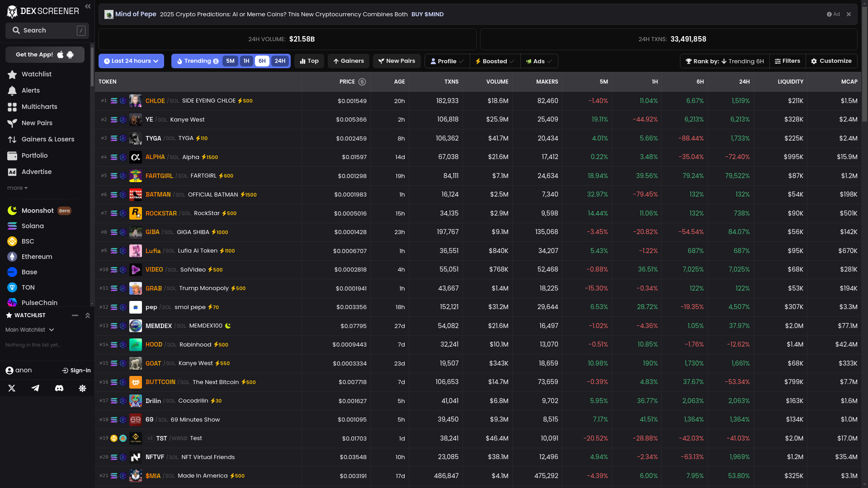This screenshot has height=488, width=868.
Task: Close the Mind of Pepe ad banner
Action: [x=849, y=14]
